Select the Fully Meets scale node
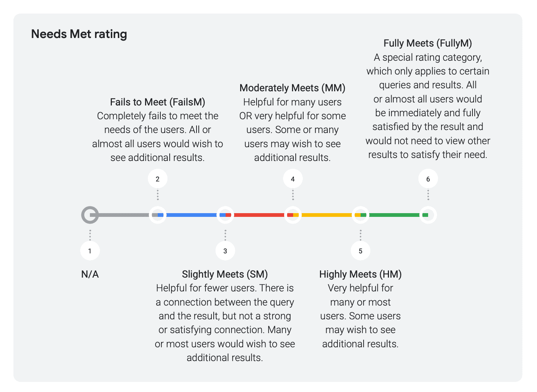Viewport: 537px width, 392px height. (428, 215)
